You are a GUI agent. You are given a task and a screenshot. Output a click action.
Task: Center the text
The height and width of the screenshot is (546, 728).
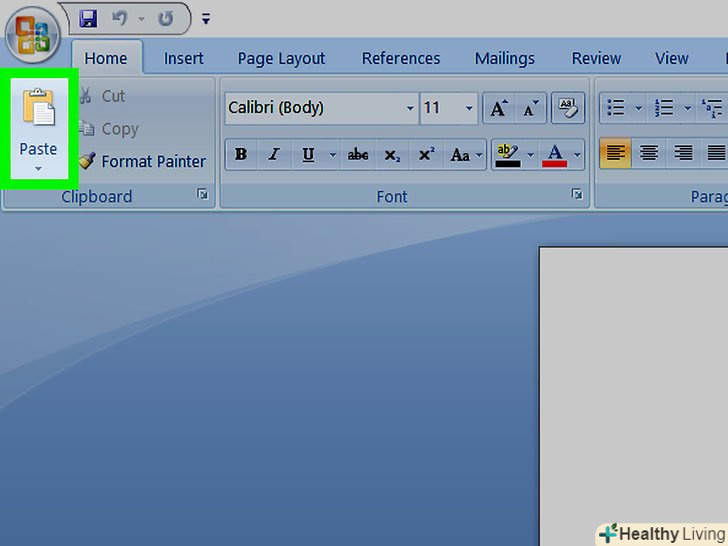[x=649, y=152]
